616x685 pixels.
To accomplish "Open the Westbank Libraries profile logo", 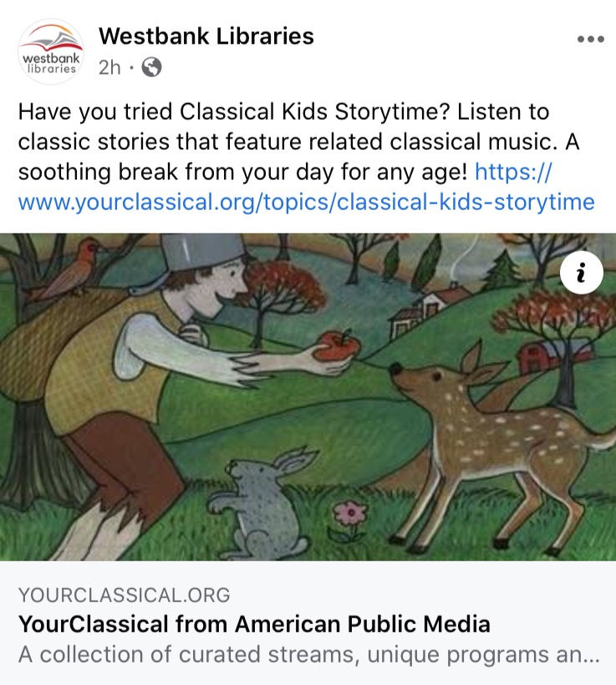I will coord(50,51).
